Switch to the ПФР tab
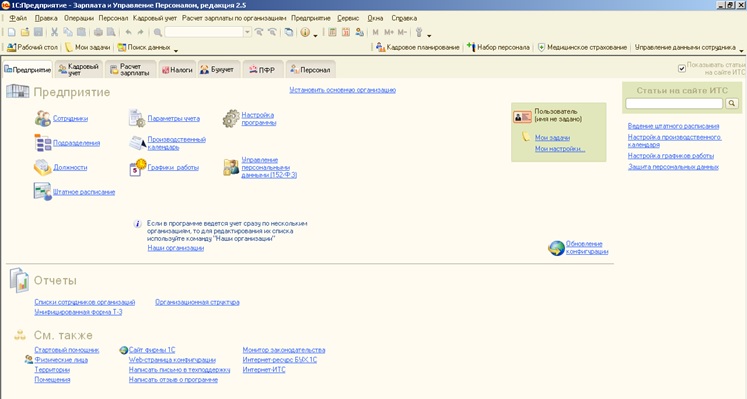 pos(262,70)
